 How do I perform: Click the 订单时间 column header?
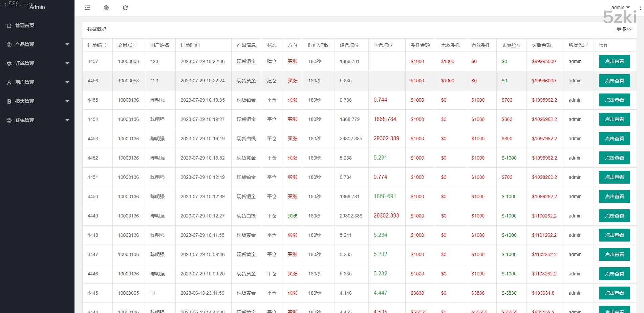(x=190, y=45)
